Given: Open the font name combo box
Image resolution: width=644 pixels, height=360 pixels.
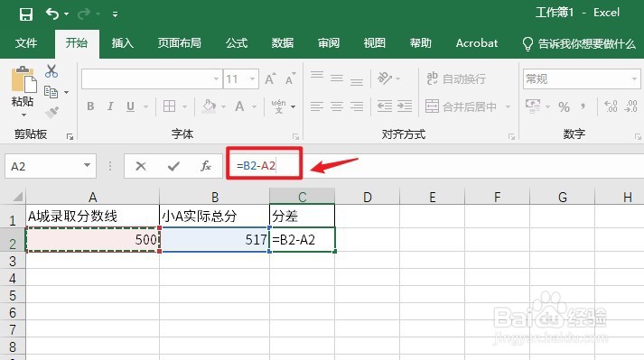Looking at the screenshot, I should (x=152, y=78).
